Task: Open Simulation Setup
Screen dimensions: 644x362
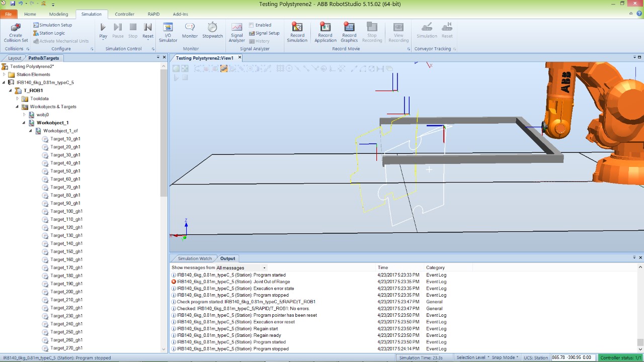Action: coord(52,25)
